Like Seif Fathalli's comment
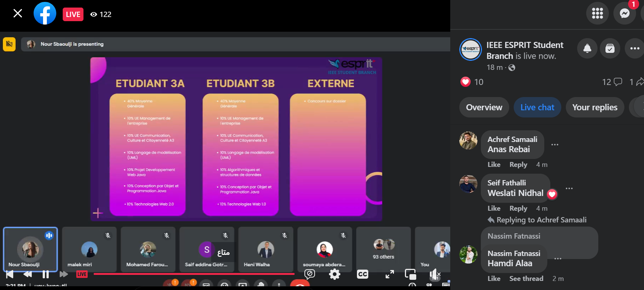 [494, 208]
